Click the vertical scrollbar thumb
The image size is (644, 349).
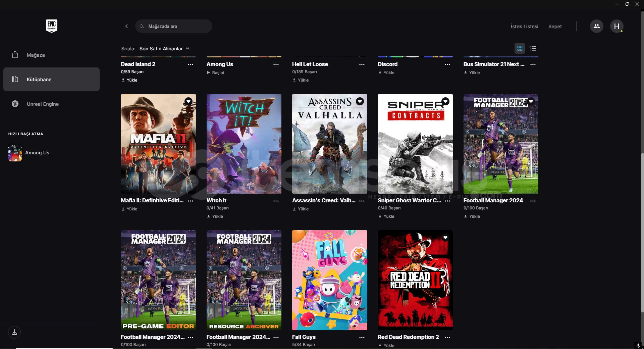[x=642, y=232]
